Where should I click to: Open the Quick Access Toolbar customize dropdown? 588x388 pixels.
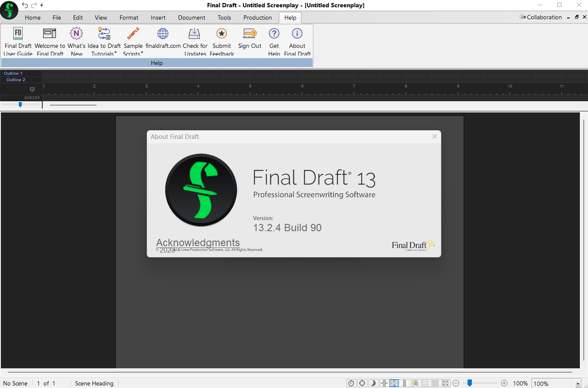tap(42, 5)
